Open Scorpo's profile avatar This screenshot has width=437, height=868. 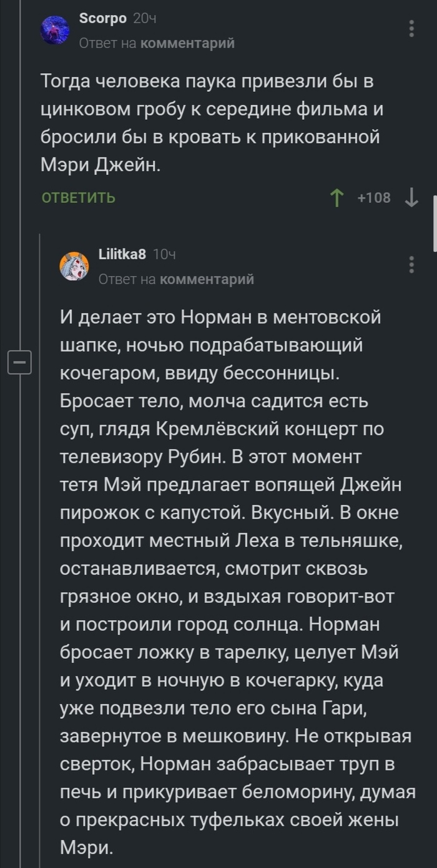pos(55,29)
